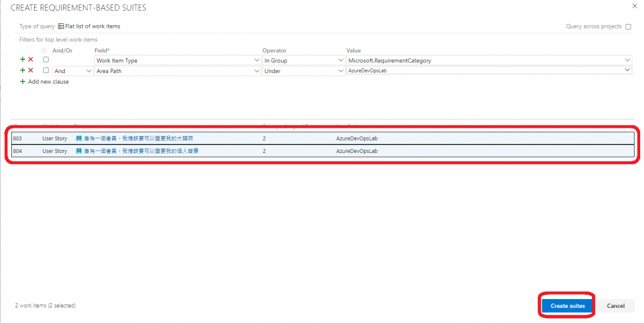This screenshot has width=644, height=323.
Task: Open the And/Or dropdown set to And
Action: pos(73,71)
